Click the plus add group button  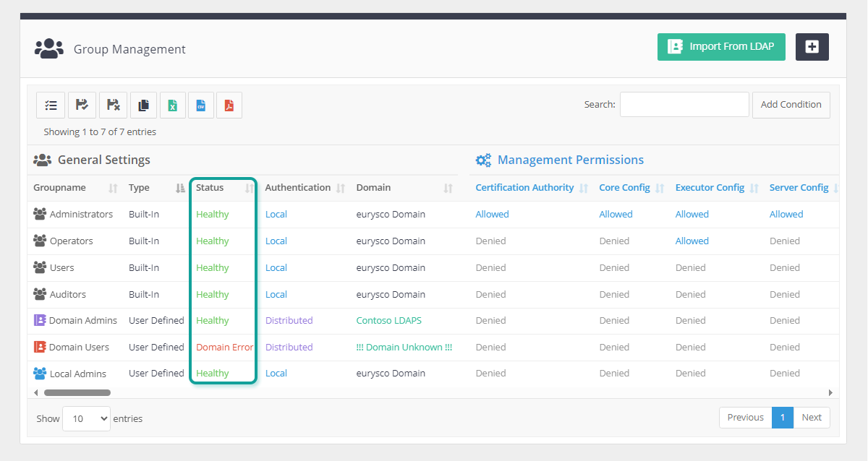click(812, 47)
